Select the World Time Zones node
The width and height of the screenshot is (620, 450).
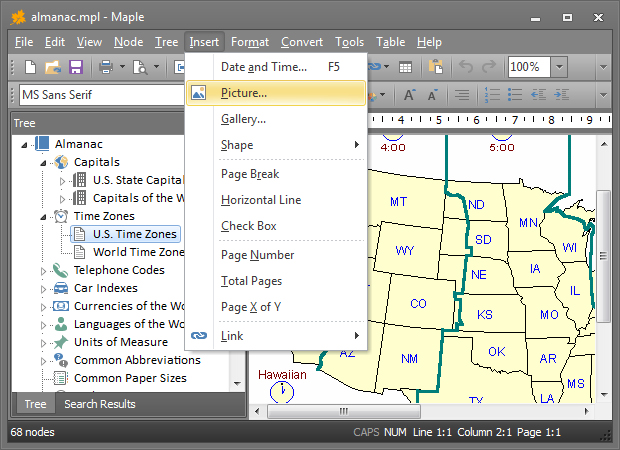(138, 252)
